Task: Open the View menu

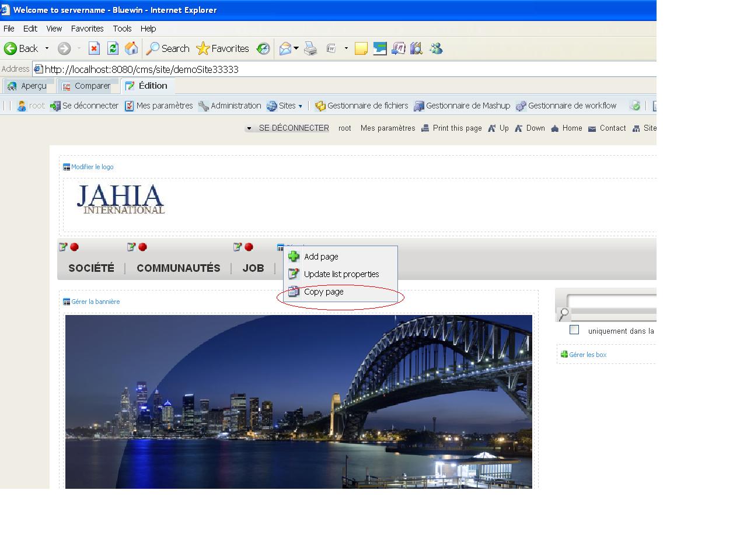Action: [x=54, y=29]
